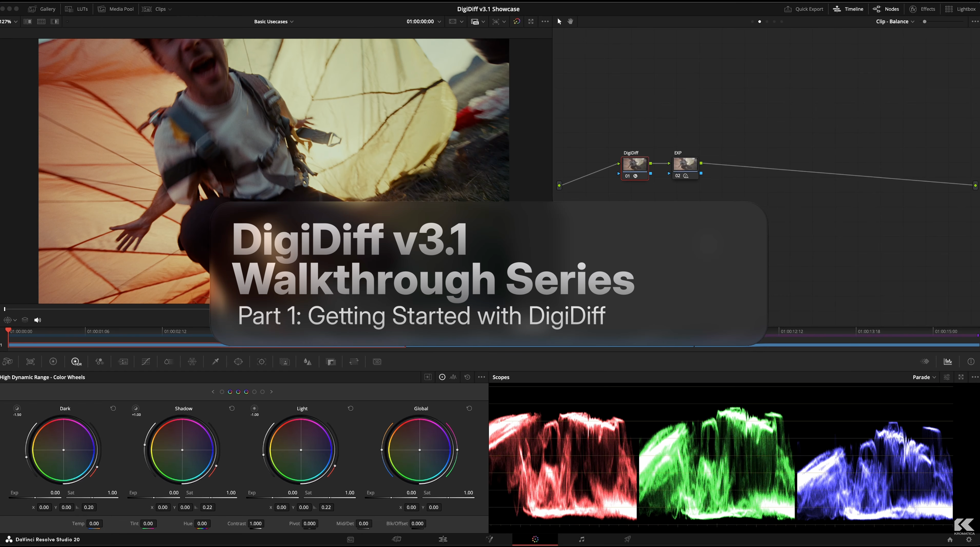This screenshot has width=980, height=547.
Task: Expand the Clips dropdown arrow
Action: tap(170, 9)
